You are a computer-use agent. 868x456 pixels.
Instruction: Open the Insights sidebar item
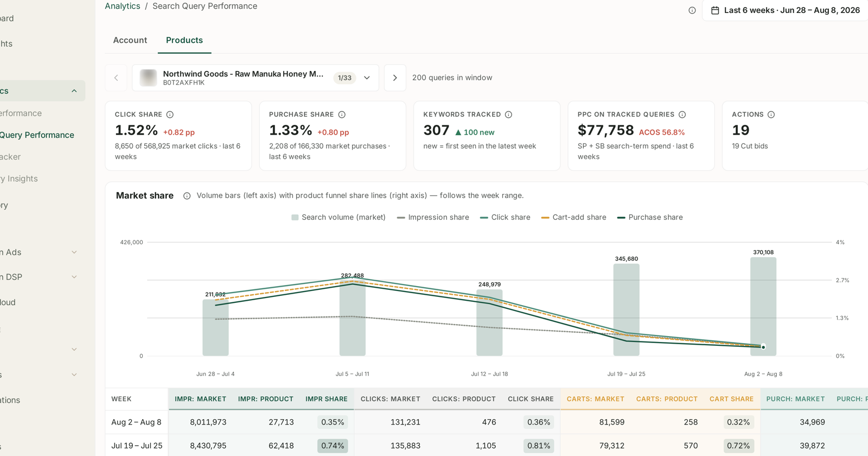pos(19,179)
